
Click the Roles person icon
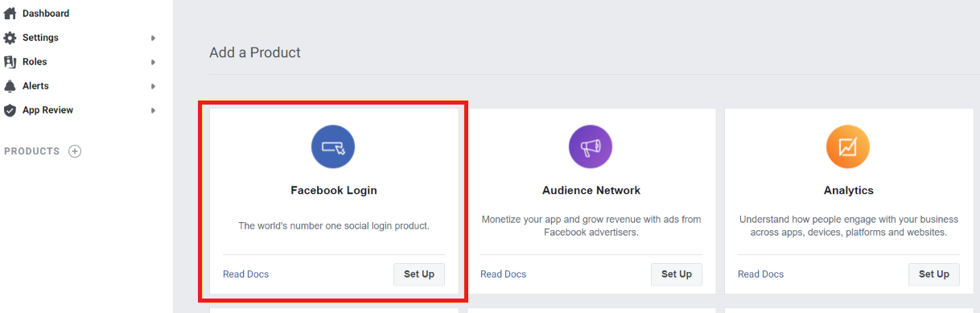point(10,62)
